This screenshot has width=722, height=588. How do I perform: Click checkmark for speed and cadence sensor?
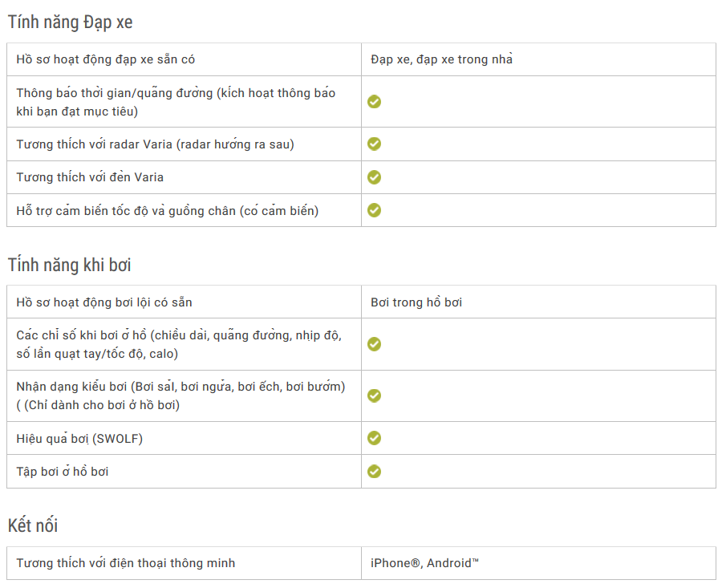pos(374,210)
